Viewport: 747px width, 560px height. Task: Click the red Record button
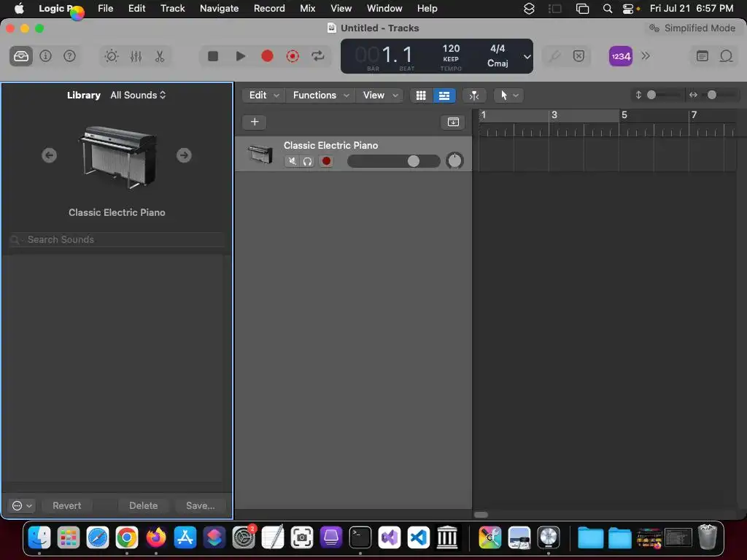267,56
